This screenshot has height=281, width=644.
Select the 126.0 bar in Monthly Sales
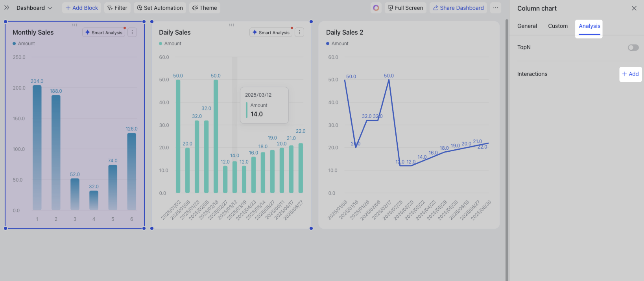point(131,171)
